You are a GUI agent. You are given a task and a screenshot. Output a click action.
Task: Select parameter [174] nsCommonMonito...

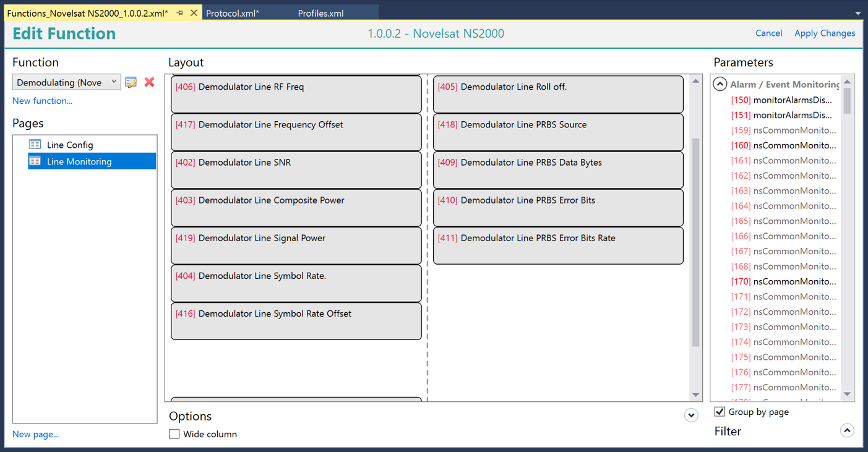point(783,342)
